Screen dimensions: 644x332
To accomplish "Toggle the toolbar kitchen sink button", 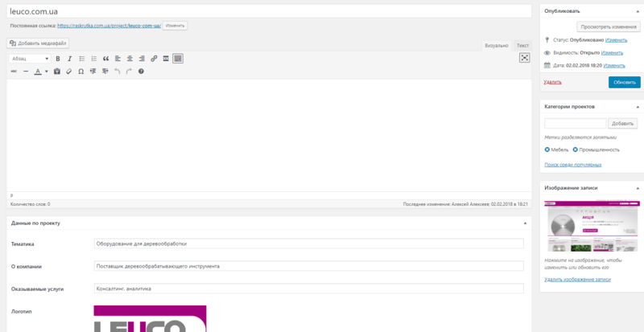I will (x=178, y=59).
